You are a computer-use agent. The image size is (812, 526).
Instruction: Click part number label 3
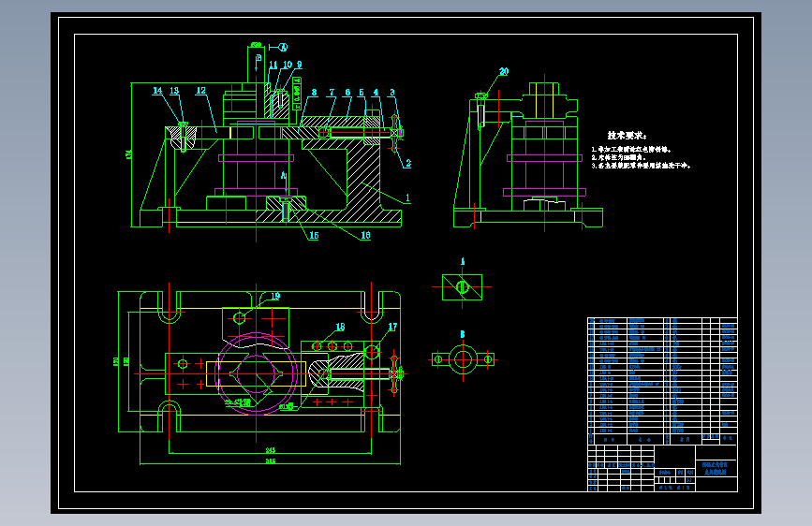tap(392, 92)
